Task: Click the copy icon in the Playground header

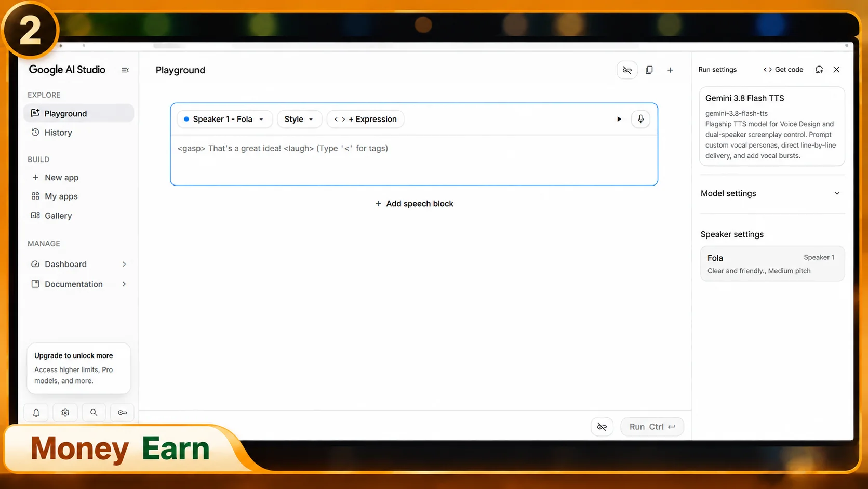Action: [x=649, y=70]
